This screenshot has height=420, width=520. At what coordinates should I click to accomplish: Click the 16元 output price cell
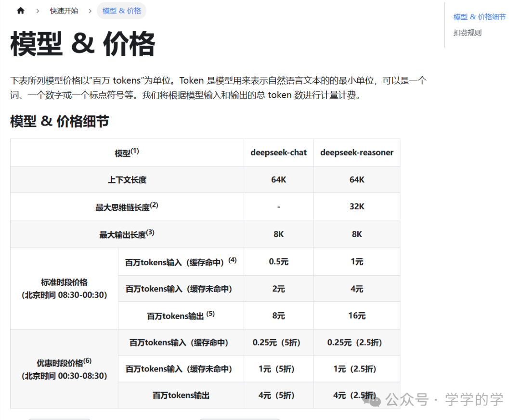click(357, 316)
